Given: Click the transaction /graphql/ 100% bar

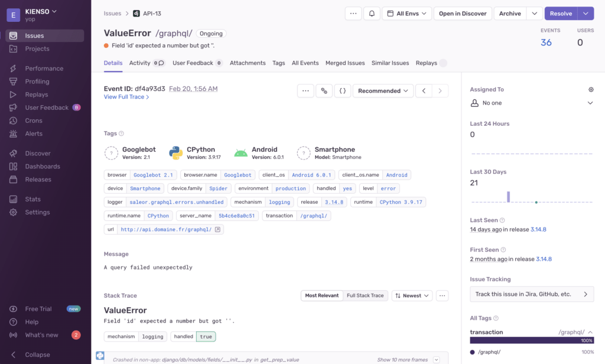Looking at the screenshot, I should point(532,340).
